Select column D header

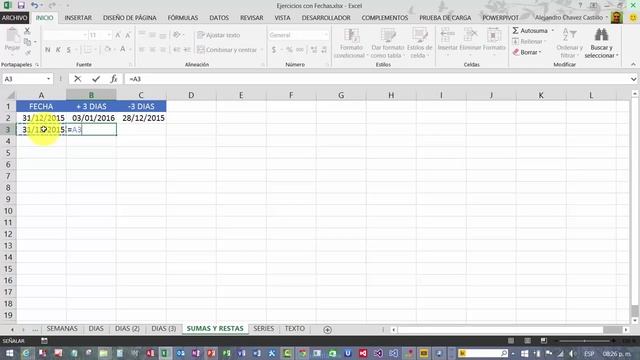[x=191, y=95]
